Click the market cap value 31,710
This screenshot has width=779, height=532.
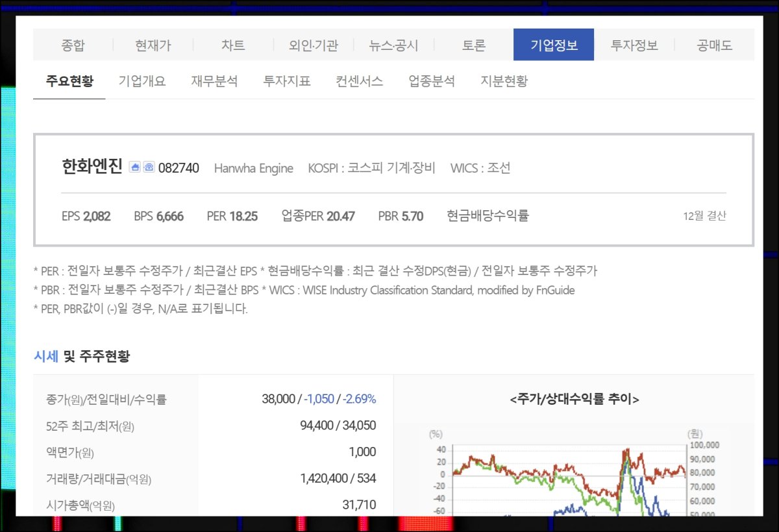(x=359, y=505)
